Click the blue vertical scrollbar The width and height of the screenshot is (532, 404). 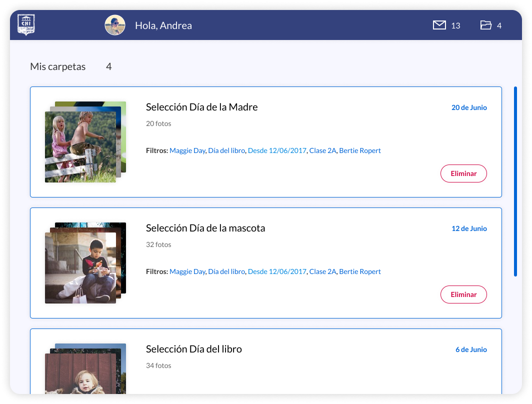click(515, 181)
